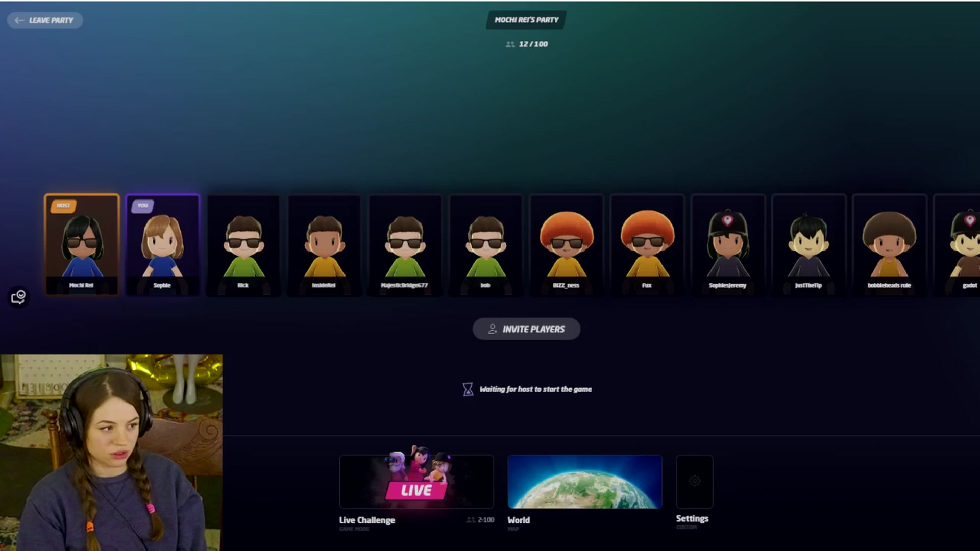
Task: Select Fux's avatar card
Action: coord(647,245)
